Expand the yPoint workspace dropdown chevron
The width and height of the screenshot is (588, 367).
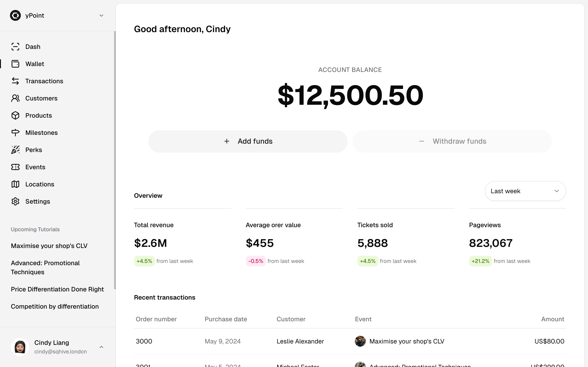coord(101,16)
